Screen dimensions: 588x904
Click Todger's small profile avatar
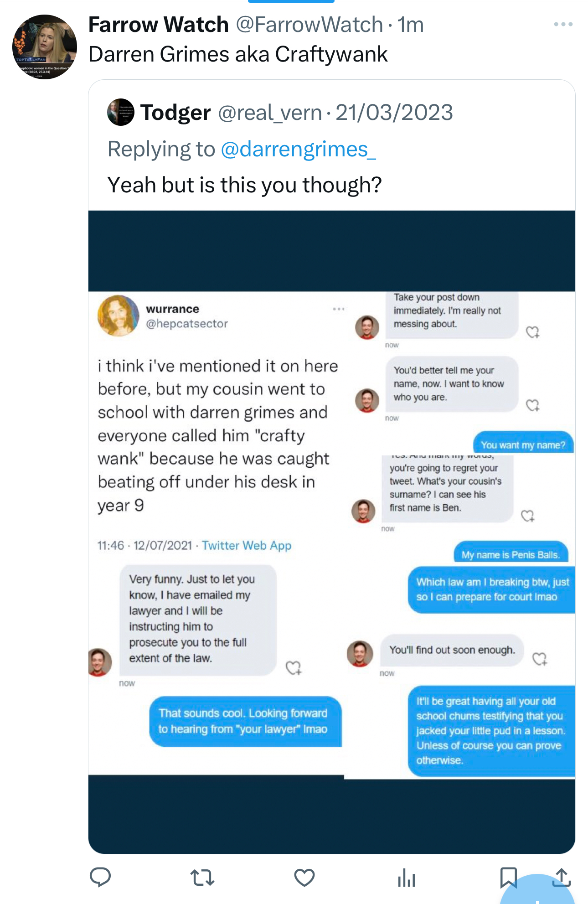tap(120, 112)
